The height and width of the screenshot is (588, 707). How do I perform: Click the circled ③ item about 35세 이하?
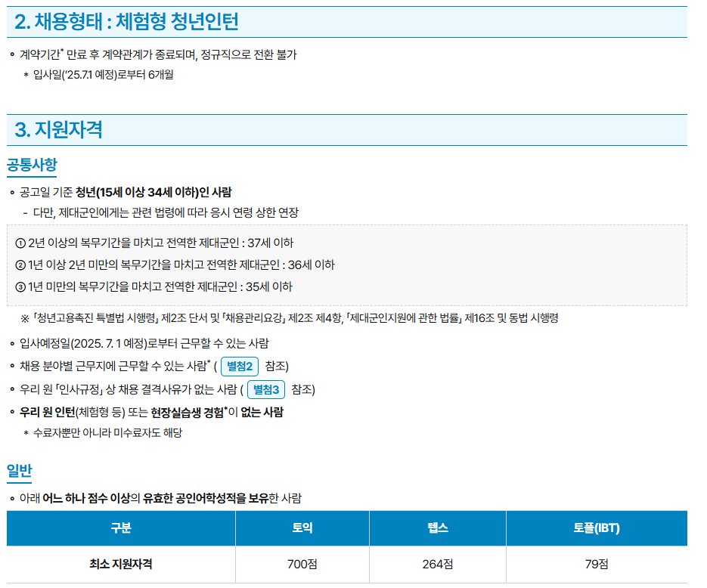pos(153,286)
